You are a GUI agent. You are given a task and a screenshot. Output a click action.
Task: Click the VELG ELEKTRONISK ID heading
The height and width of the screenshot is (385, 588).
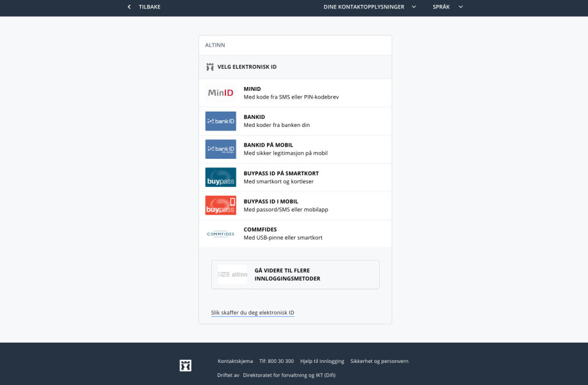point(247,67)
